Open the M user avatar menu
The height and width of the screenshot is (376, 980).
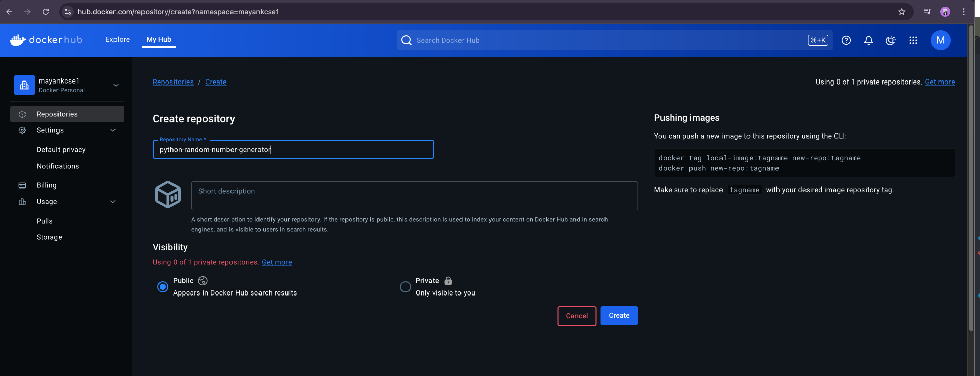pos(941,40)
